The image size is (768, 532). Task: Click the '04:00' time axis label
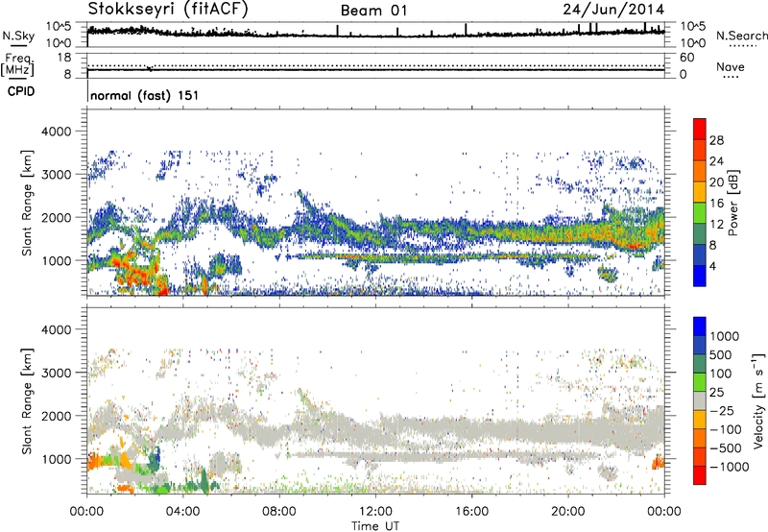(x=183, y=512)
